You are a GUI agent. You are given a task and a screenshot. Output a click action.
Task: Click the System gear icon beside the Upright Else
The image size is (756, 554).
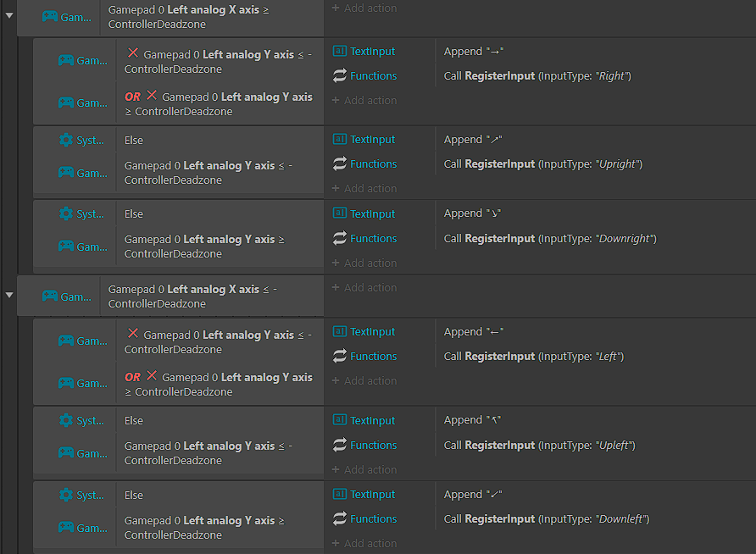coord(65,140)
